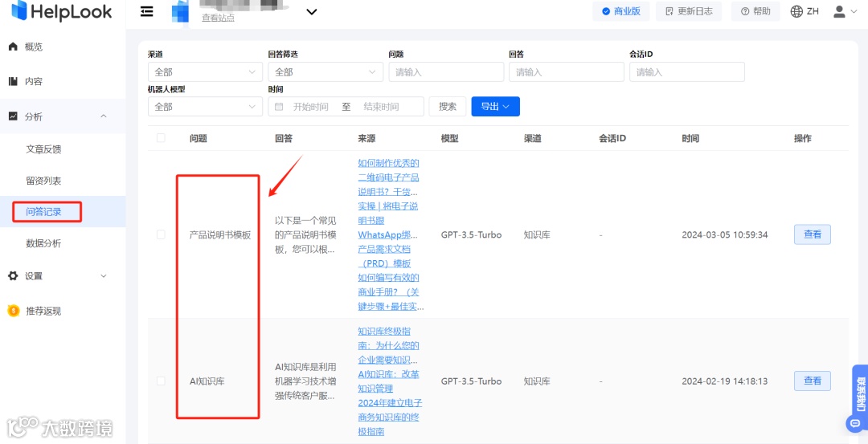
Task: Open 留资列表 leads list
Action: pyautogui.click(x=43, y=181)
